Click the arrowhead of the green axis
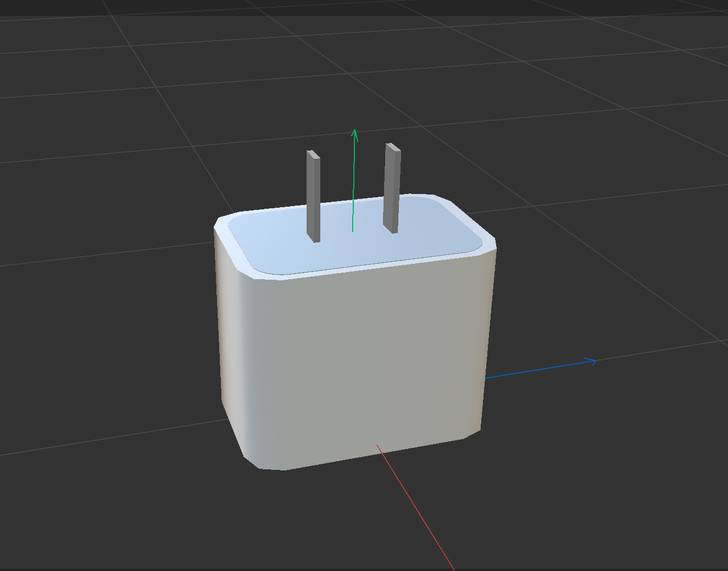Viewport: 728px width, 571px height. click(x=354, y=134)
